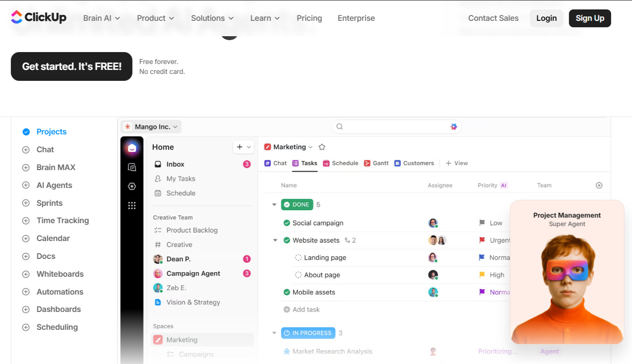Select the AI Agents feature option

pyautogui.click(x=48, y=185)
